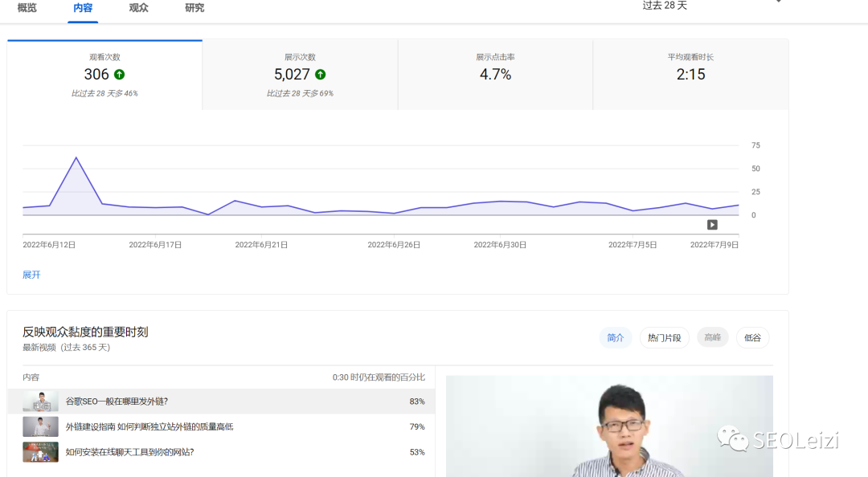868x477 pixels.
Task: Click green up-arrow icon beside 306
Action: [x=120, y=74]
